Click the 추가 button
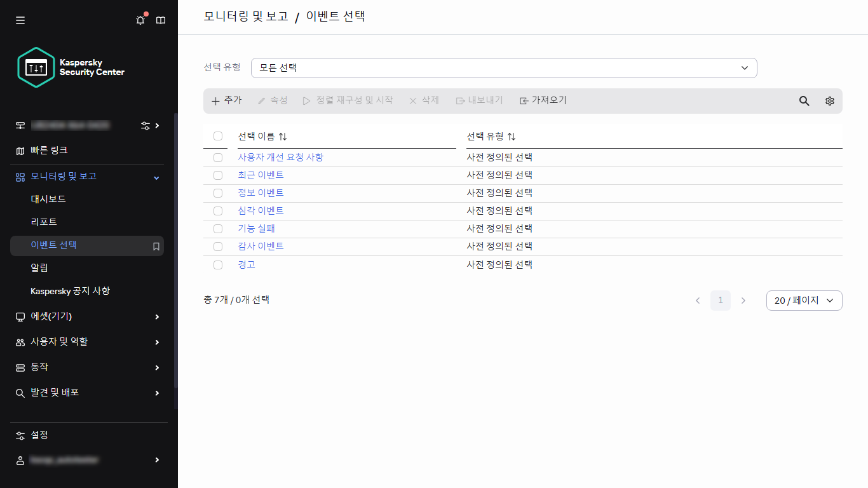The height and width of the screenshot is (488, 868). pyautogui.click(x=226, y=100)
